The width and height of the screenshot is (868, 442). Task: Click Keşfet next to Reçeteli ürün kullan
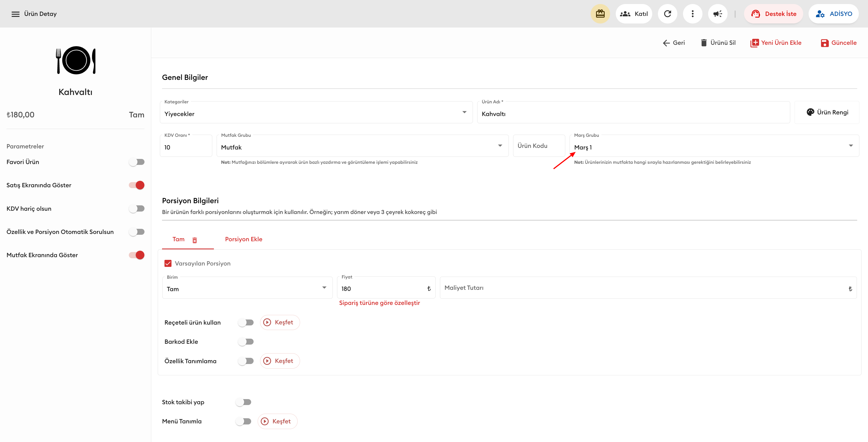tap(280, 322)
